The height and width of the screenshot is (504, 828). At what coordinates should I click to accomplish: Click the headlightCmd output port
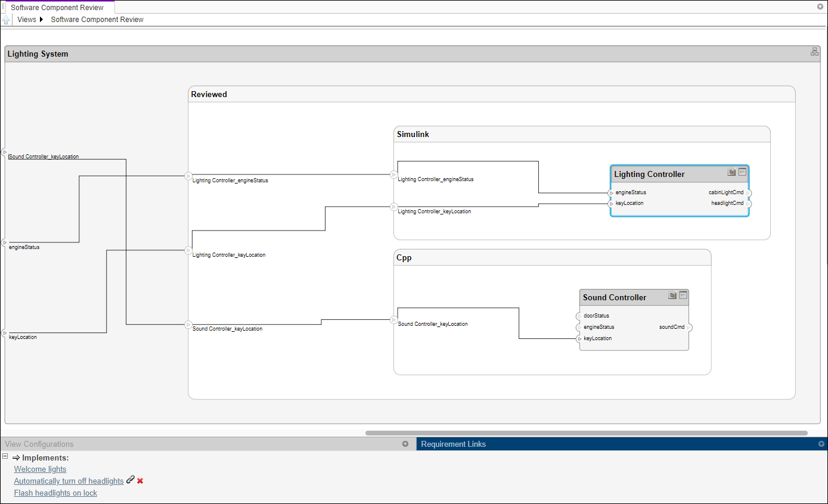coord(749,204)
